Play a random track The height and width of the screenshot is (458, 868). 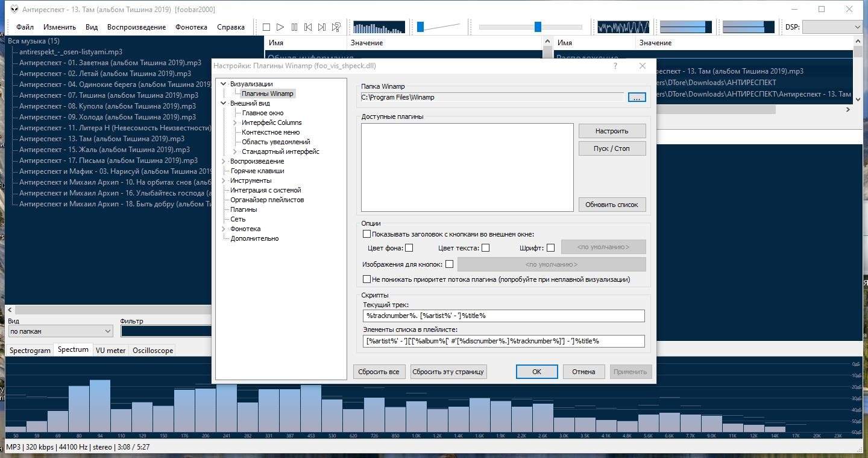pyautogui.click(x=336, y=27)
